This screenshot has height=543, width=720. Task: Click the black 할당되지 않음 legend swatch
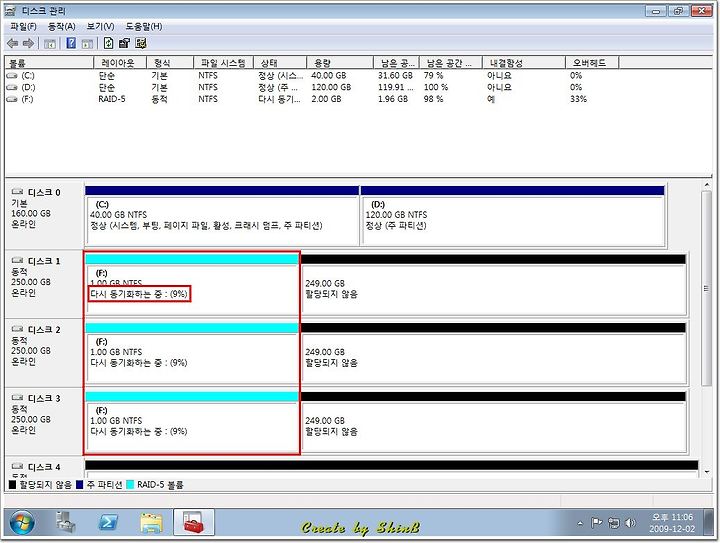click(x=12, y=485)
